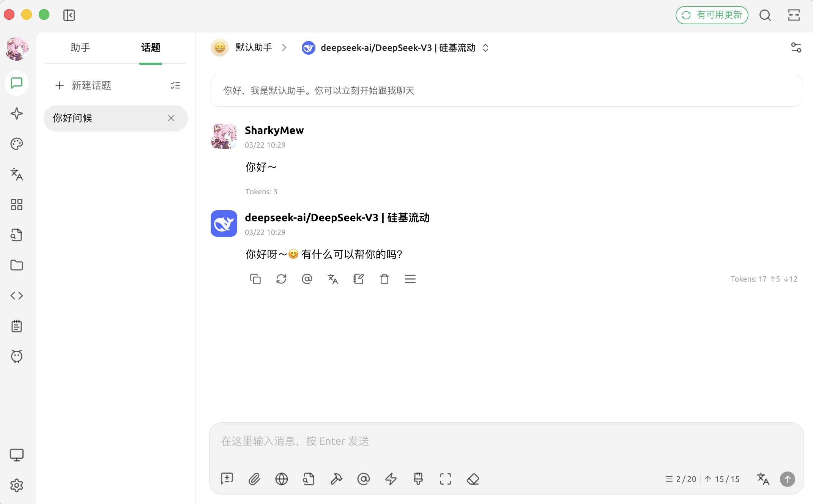Expand the default assistant breadcrumb chevron
813x504 pixels.
click(x=284, y=48)
